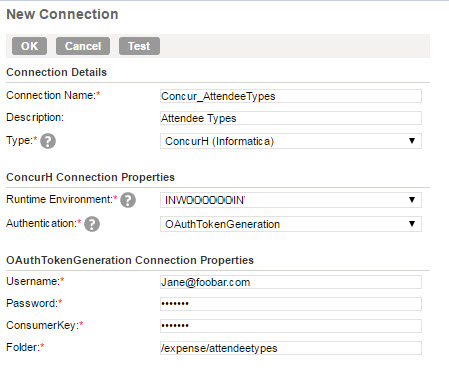Click the Connection Details section heading
Image resolution: width=449 pixels, height=371 pixels.
(x=56, y=72)
